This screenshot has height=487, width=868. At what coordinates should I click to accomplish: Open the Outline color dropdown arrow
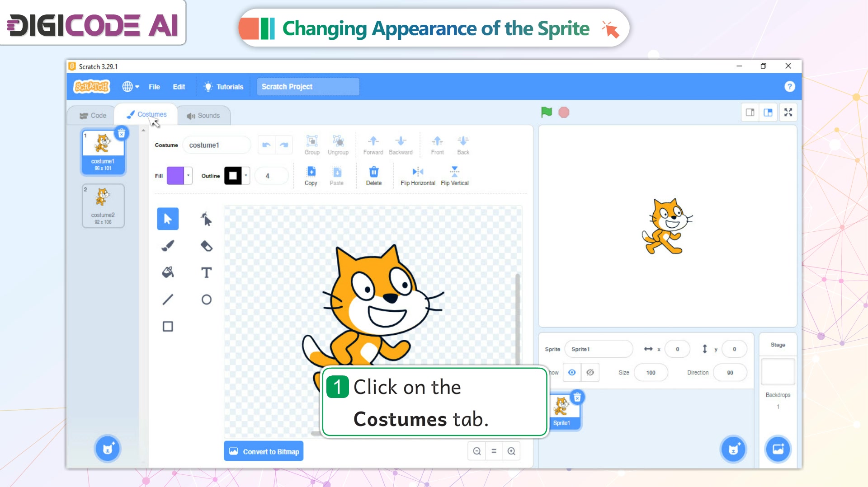tap(246, 176)
